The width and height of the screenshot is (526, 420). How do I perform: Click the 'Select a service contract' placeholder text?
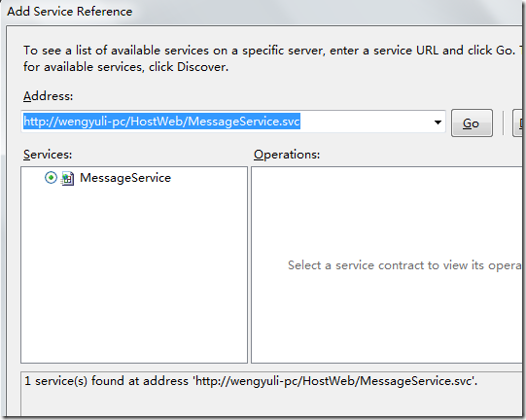(404, 265)
